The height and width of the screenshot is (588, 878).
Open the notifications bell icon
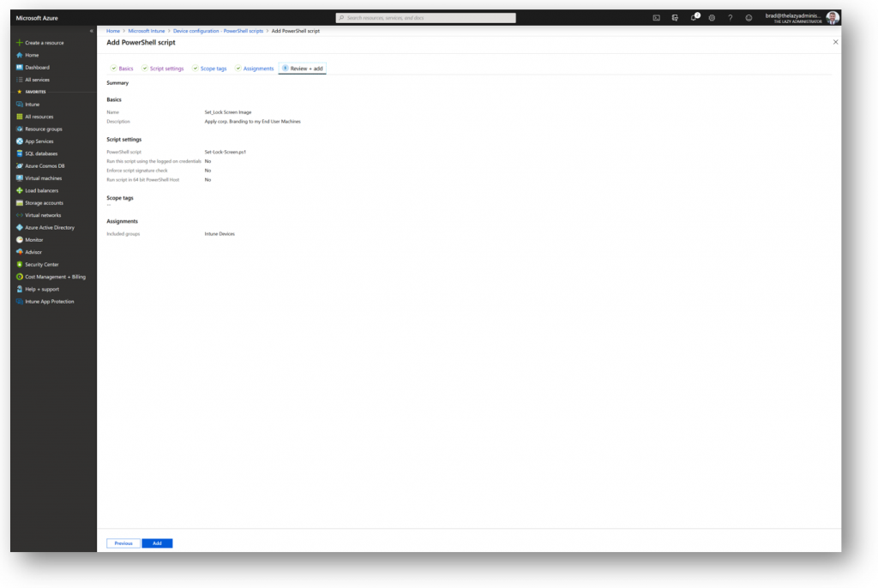(695, 17)
